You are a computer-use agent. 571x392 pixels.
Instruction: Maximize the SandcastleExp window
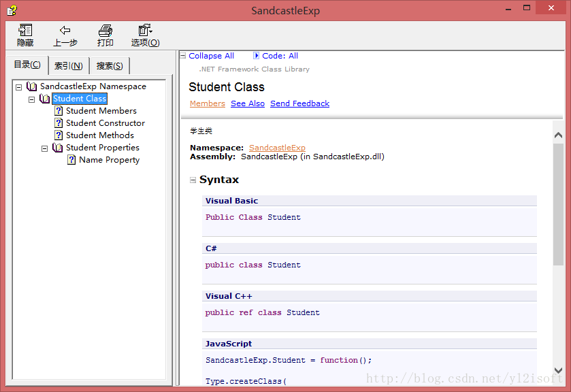pyautogui.click(x=527, y=8)
